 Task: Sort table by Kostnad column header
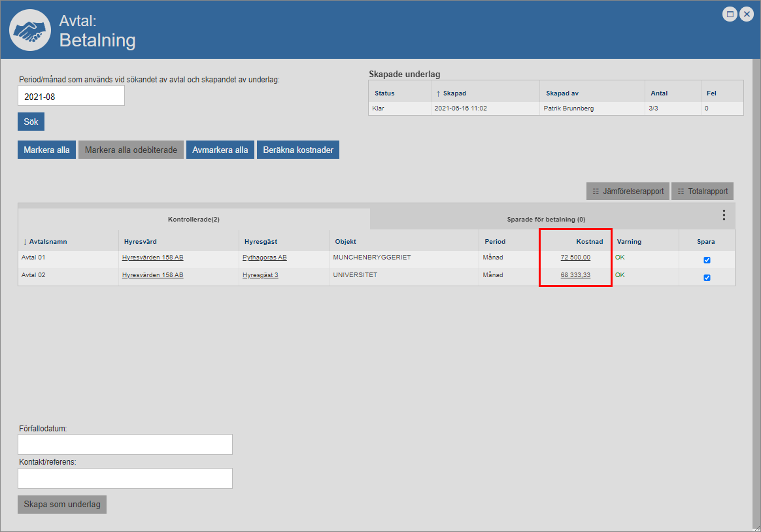pos(589,242)
